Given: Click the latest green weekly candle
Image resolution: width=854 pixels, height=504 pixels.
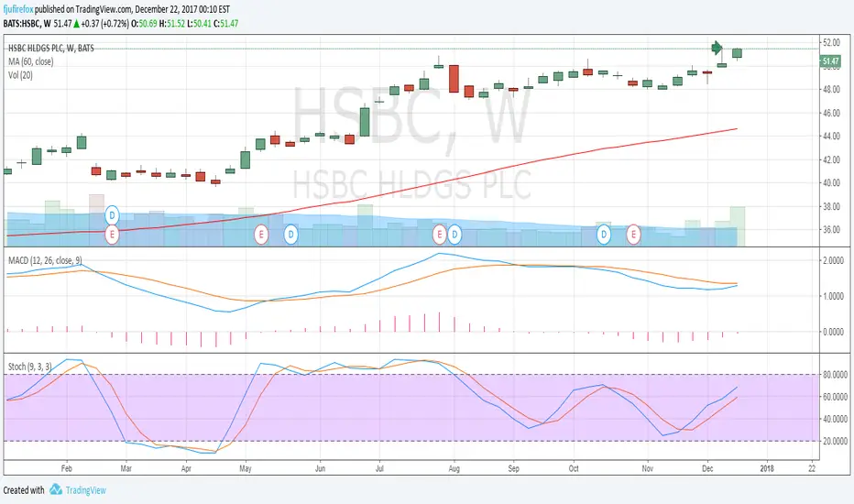Looking at the screenshot, I should click(x=737, y=53).
